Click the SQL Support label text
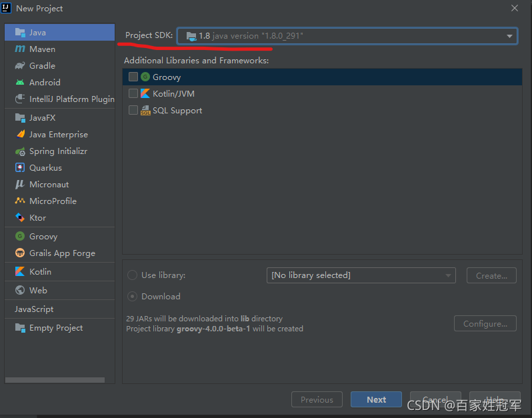Image resolution: width=532 pixels, height=418 pixels. point(177,111)
